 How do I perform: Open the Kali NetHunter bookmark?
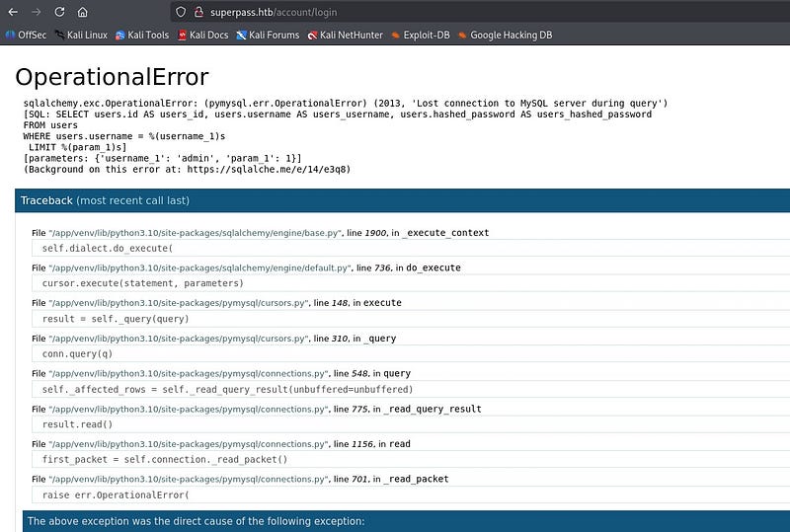tap(344, 35)
